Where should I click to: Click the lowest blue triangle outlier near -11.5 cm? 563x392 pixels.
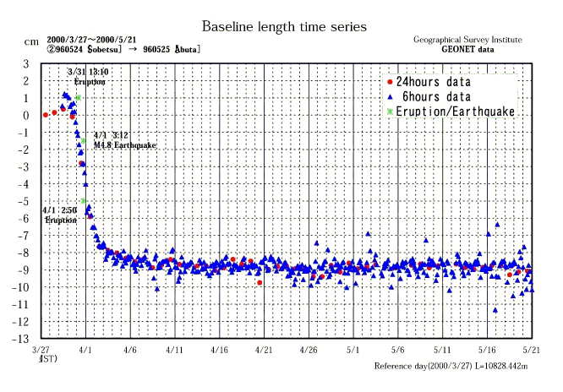pyautogui.click(x=495, y=311)
